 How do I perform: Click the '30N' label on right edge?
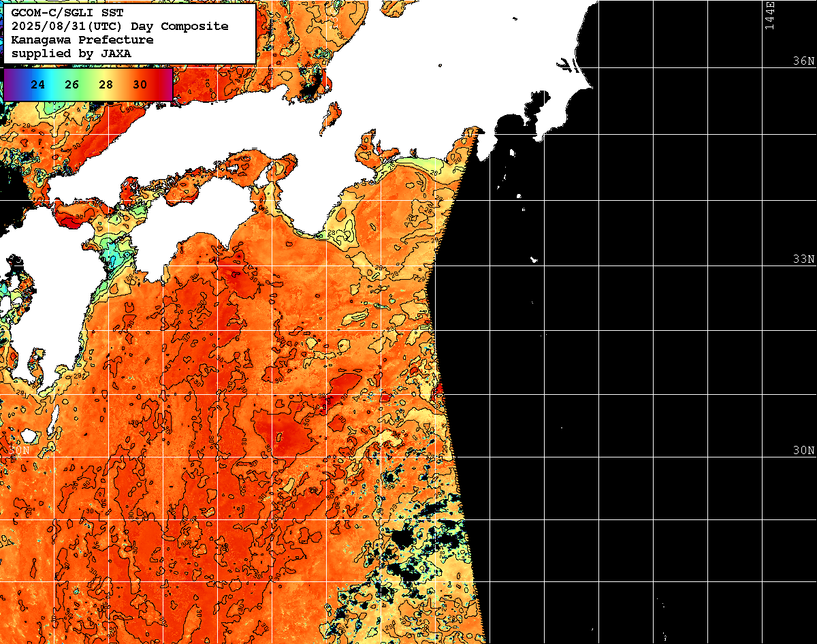(803, 451)
